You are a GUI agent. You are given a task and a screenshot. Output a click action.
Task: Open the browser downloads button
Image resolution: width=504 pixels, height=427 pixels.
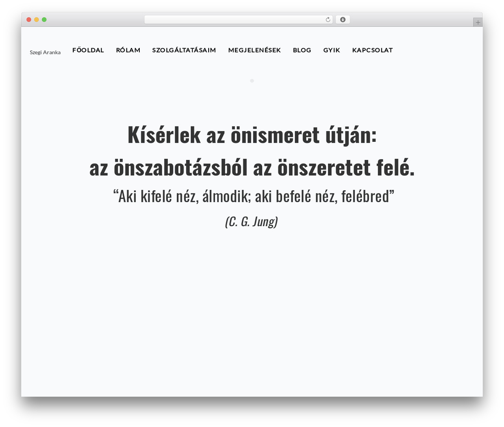click(x=343, y=20)
